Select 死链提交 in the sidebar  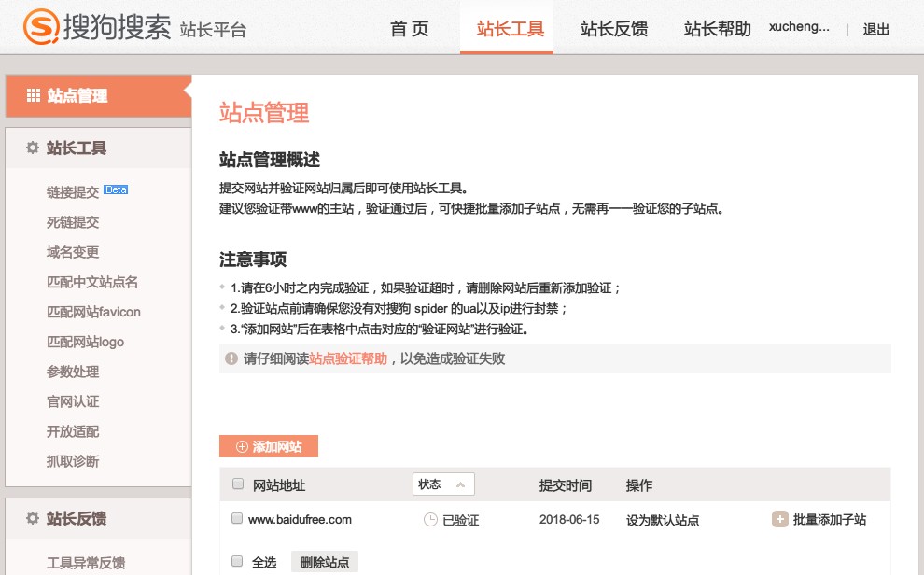tap(73, 222)
